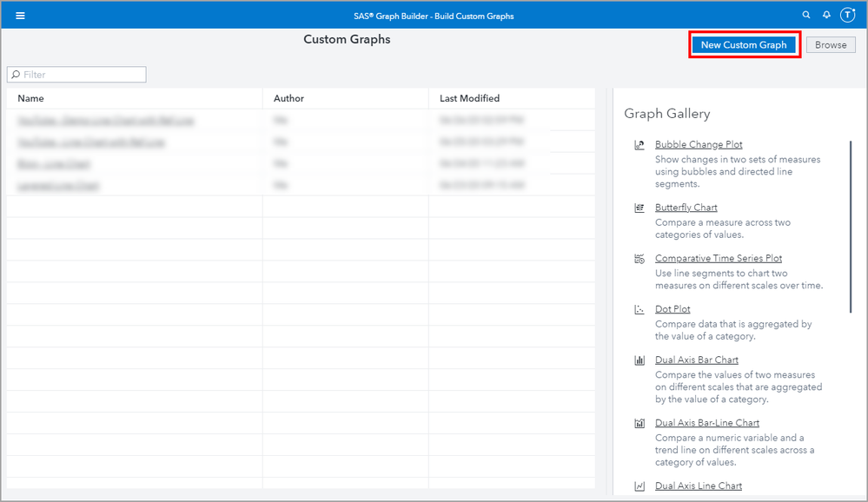Open the Dual Axis Line Chart link
The height and width of the screenshot is (502, 868).
click(x=698, y=486)
